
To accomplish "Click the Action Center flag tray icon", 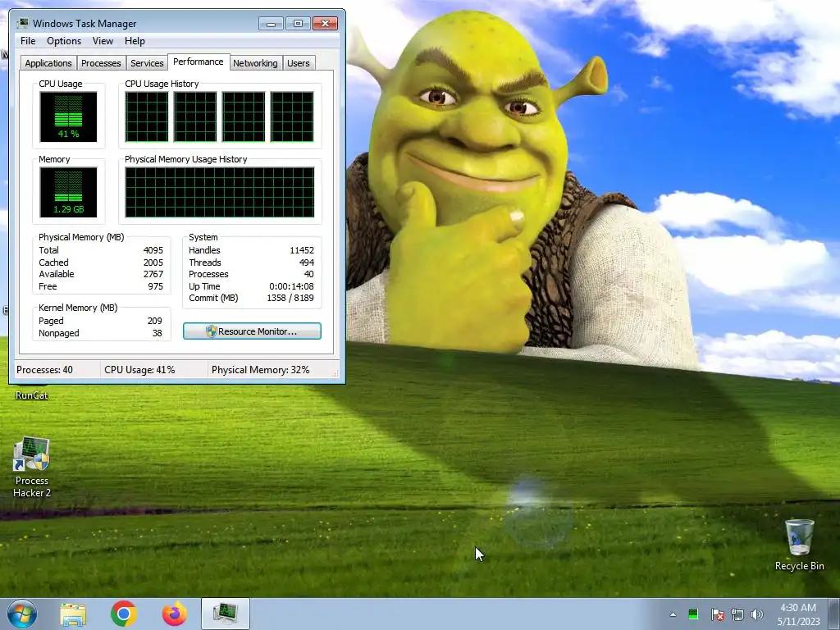I will [x=718, y=614].
